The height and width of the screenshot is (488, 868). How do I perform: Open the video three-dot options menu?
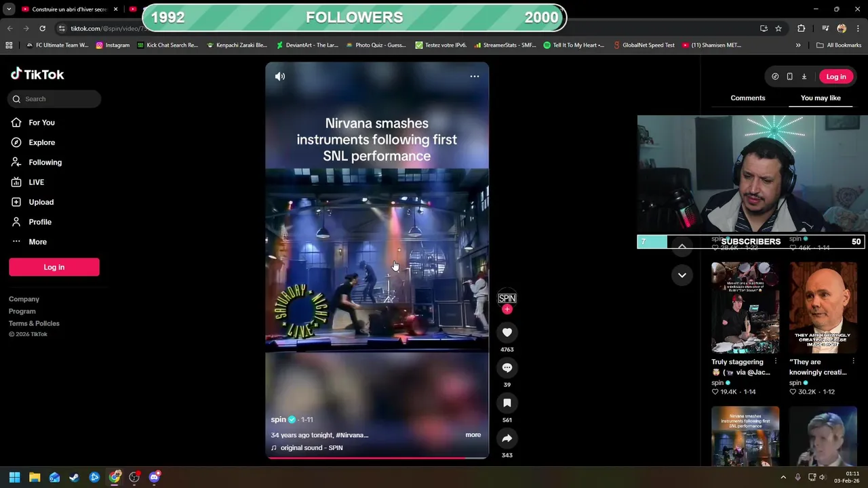point(475,77)
